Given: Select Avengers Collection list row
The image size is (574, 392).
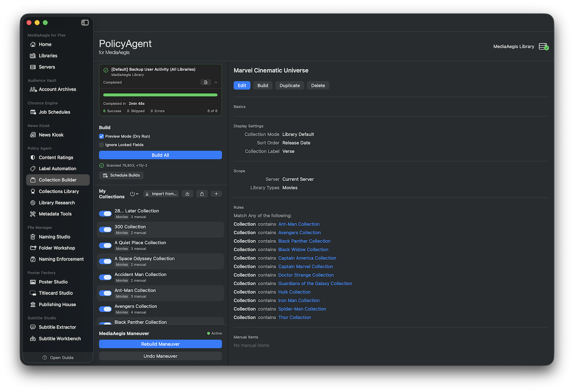Looking at the screenshot, I should click(160, 309).
